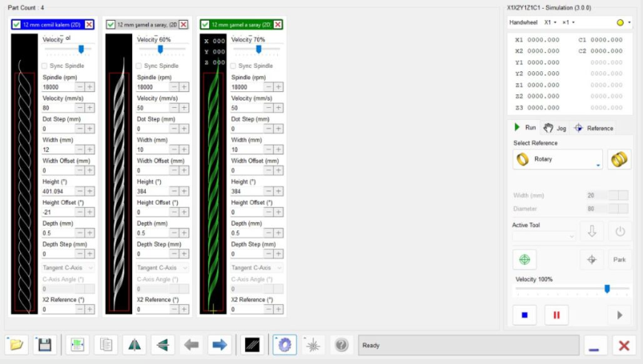Open Tangent C-Axis dropdown in first panel

pyautogui.click(x=68, y=268)
